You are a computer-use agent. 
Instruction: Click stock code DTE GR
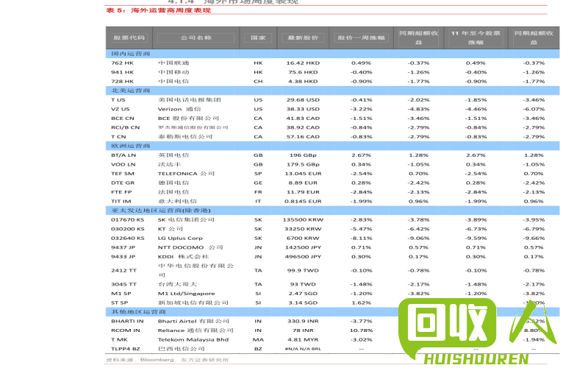tap(123, 183)
